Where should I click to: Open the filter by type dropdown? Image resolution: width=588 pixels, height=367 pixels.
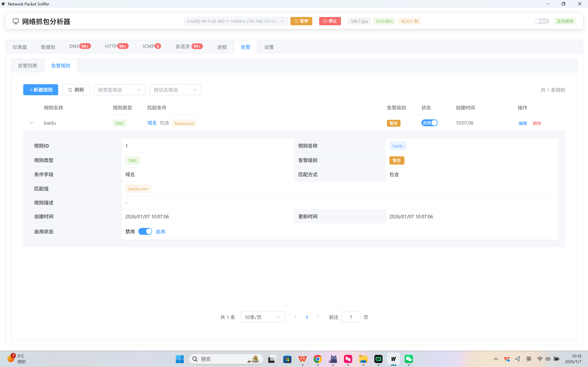(119, 90)
